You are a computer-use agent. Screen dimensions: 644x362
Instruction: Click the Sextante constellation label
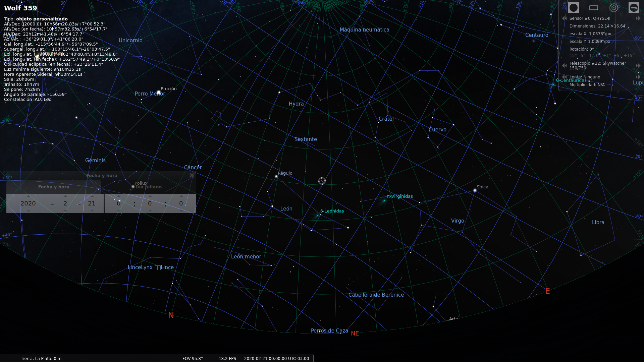pyautogui.click(x=306, y=139)
